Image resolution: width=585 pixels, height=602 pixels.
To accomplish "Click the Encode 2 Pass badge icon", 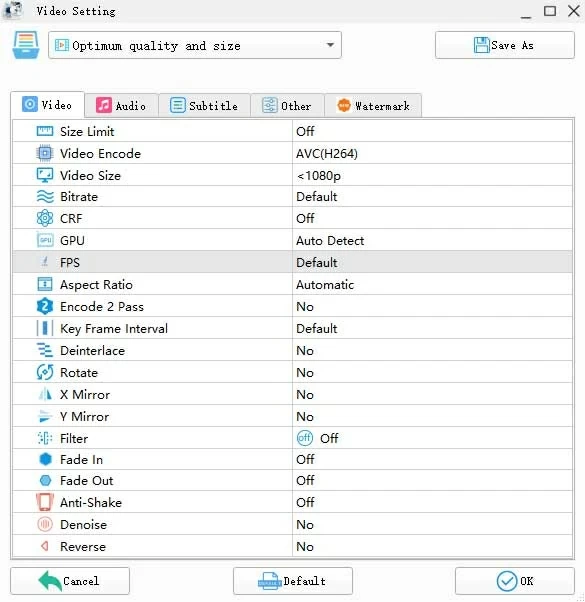I will [45, 306].
